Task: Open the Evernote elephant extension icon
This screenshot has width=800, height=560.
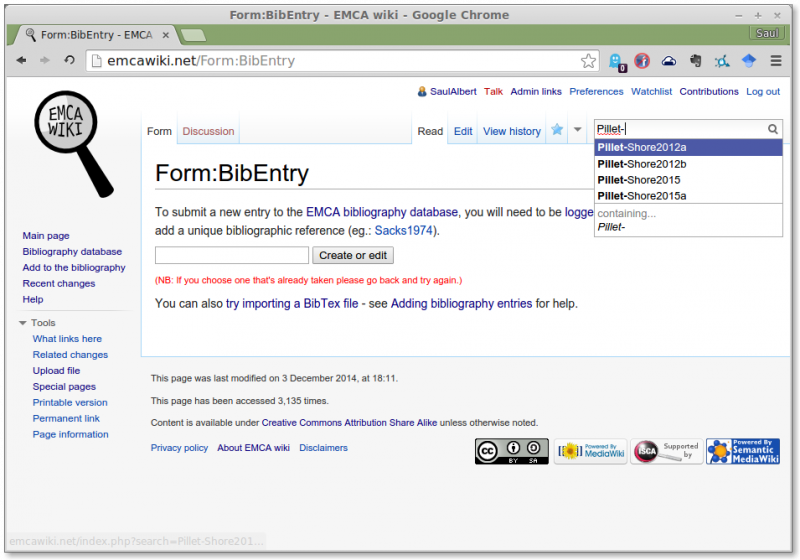Action: [x=695, y=61]
